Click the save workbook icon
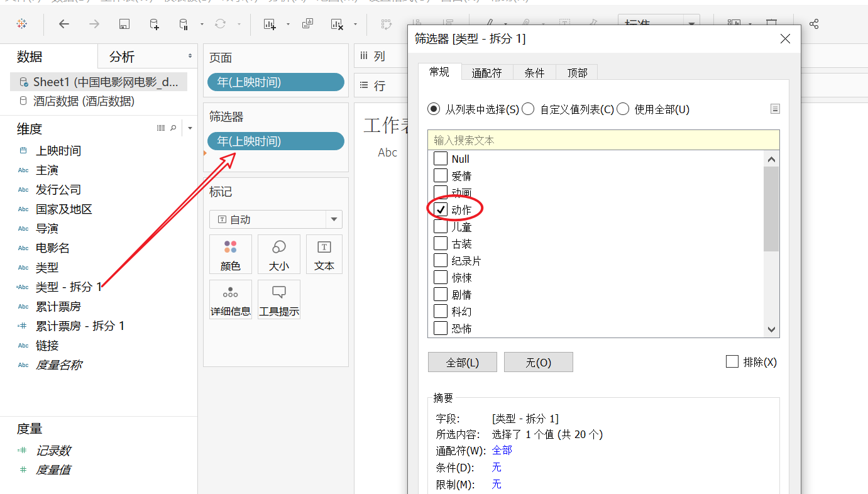868x494 pixels. click(124, 24)
